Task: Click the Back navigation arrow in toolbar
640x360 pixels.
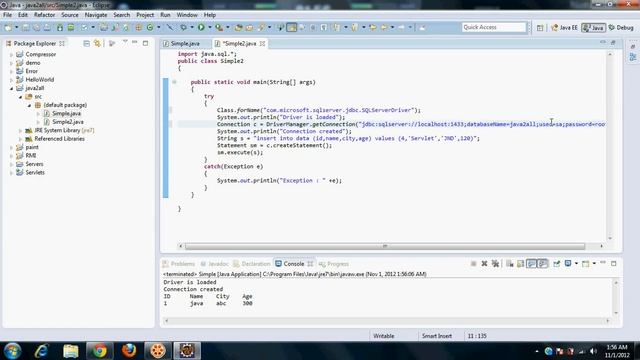Action: coord(384,27)
